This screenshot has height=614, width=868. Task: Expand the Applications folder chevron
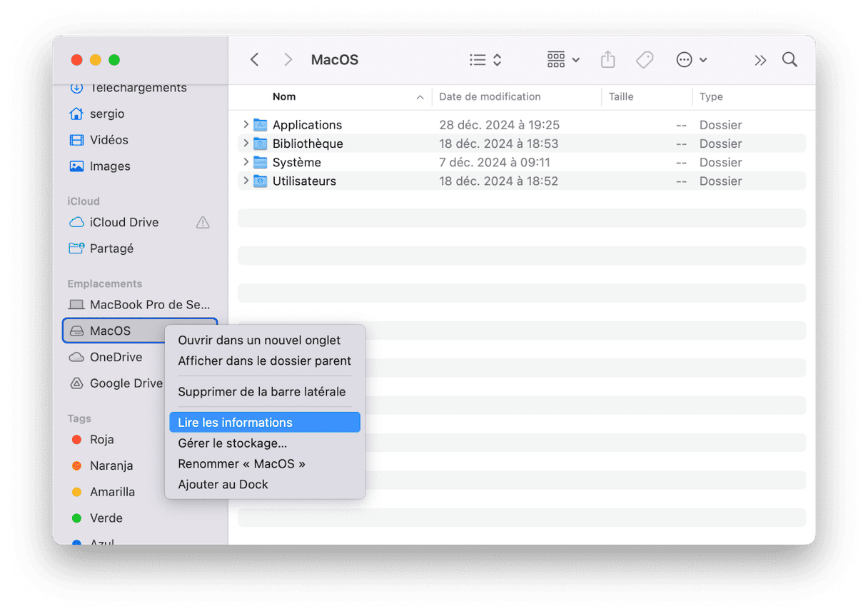click(246, 124)
